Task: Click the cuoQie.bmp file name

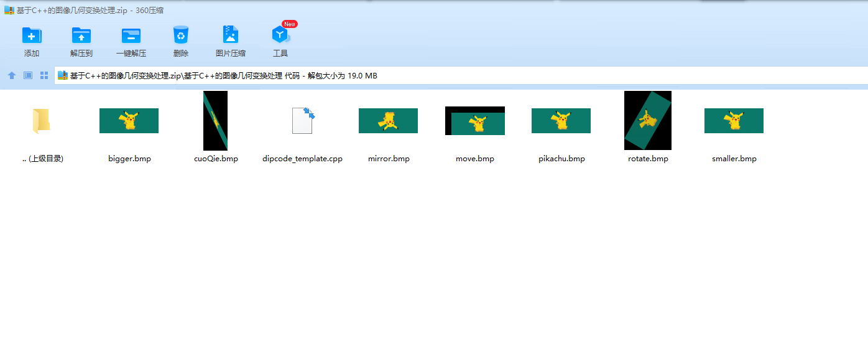Action: coord(216,159)
